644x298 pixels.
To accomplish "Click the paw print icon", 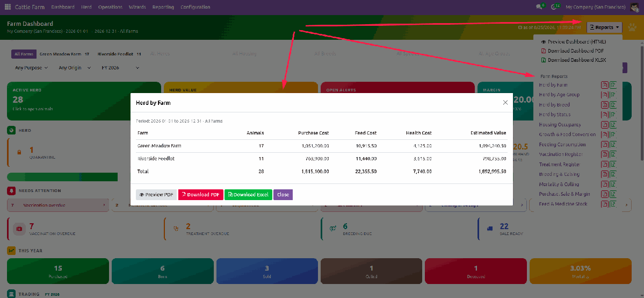I will pos(633,27).
